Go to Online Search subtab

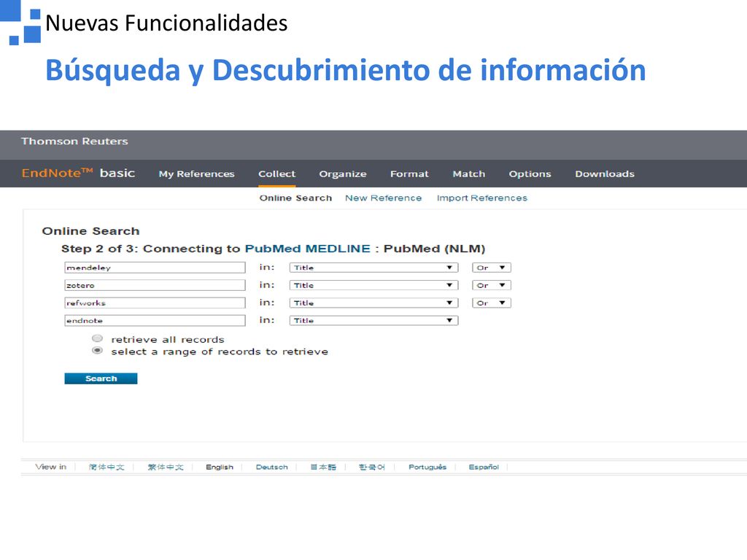point(295,198)
